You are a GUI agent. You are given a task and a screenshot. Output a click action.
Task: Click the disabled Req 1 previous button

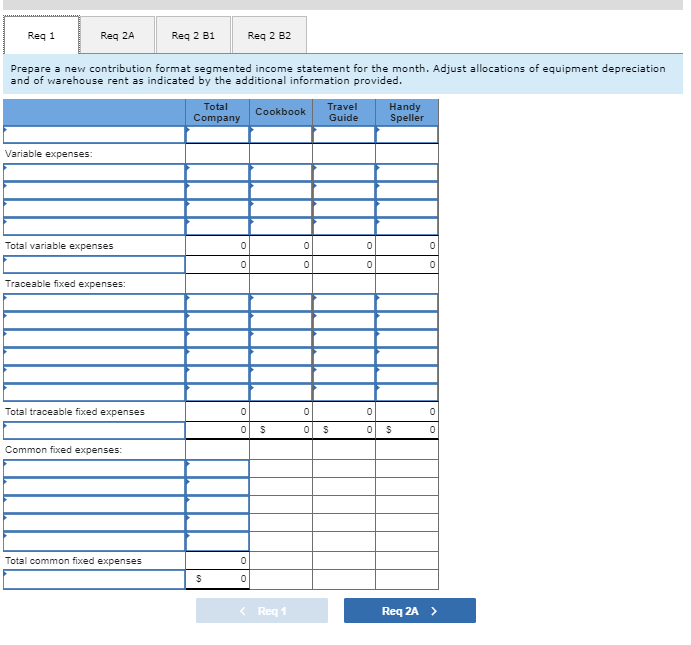click(x=262, y=611)
